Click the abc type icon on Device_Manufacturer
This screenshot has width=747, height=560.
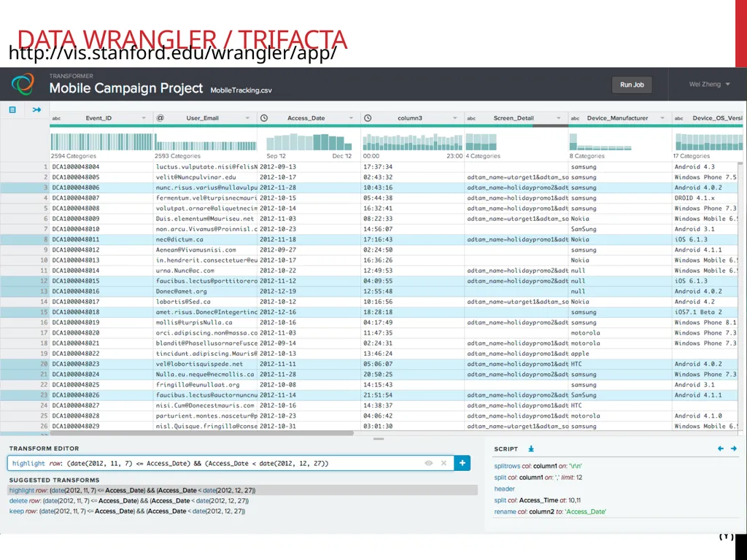point(575,118)
